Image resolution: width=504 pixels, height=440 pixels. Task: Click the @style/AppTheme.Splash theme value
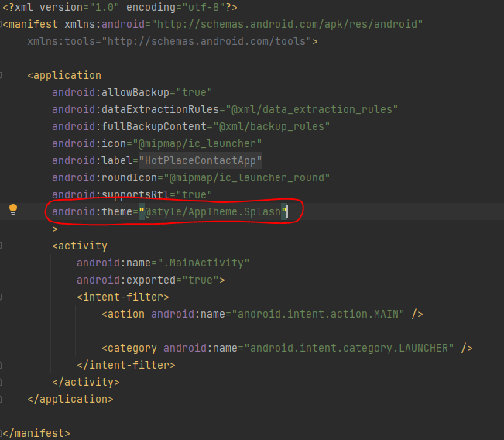point(213,212)
